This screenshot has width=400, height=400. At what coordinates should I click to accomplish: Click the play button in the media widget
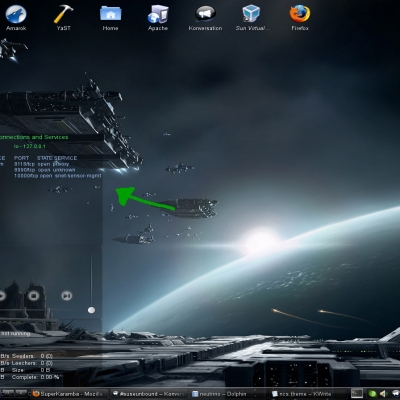(2, 296)
